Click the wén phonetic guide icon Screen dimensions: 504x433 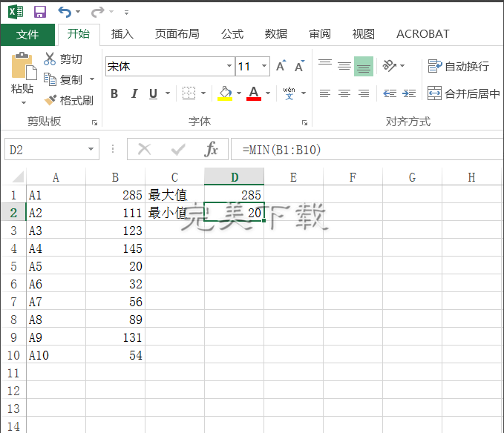(x=289, y=93)
